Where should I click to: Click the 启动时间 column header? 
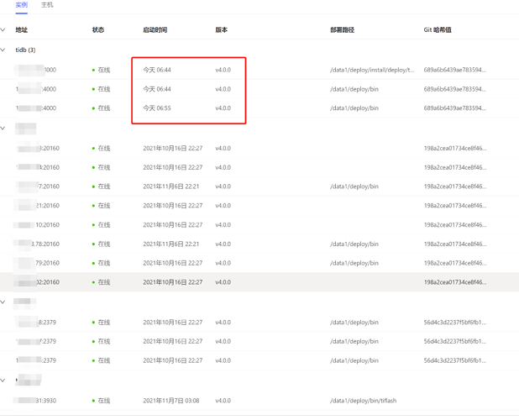click(x=155, y=29)
